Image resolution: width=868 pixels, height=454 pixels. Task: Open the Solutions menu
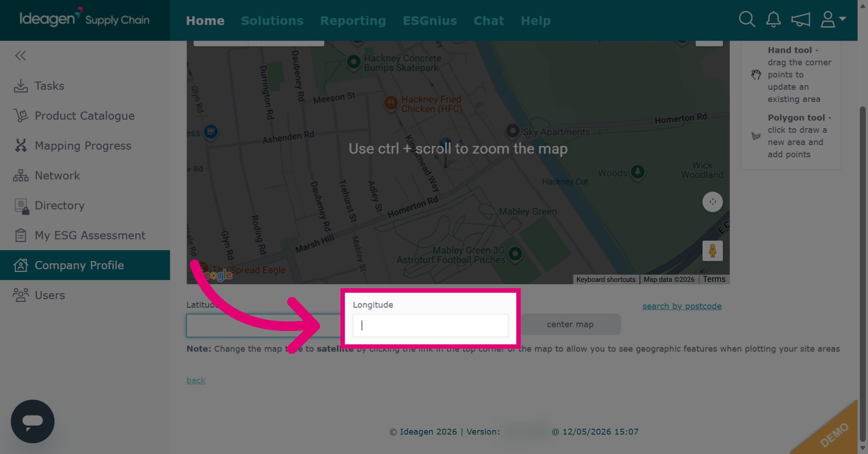(x=272, y=21)
